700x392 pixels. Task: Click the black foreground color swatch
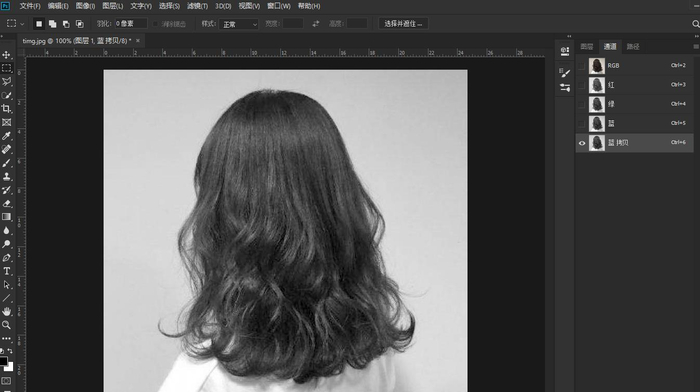(x=3, y=360)
